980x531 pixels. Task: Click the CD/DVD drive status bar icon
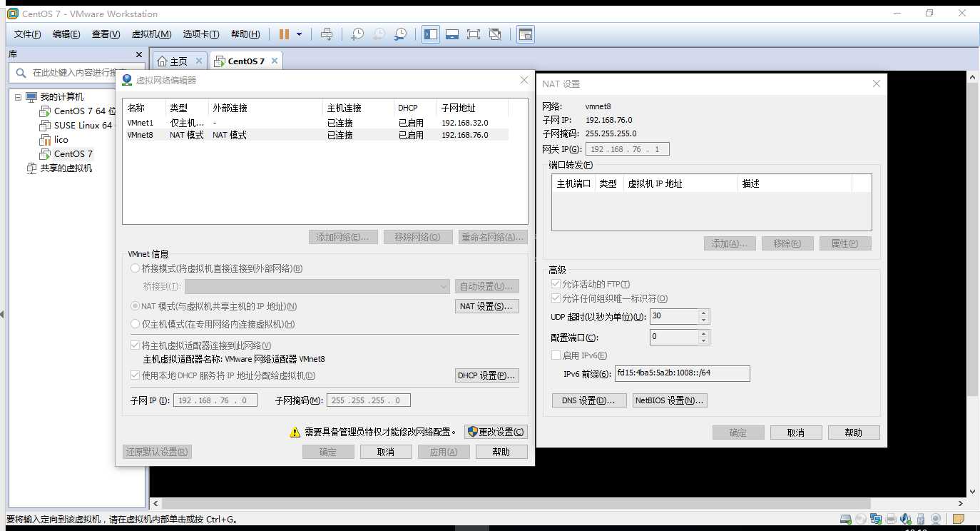861,519
